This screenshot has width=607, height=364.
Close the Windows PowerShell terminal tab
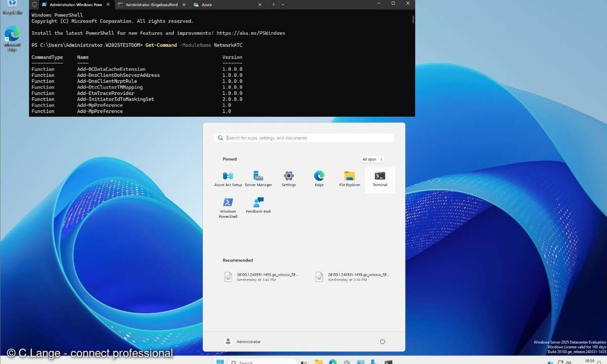(108, 5)
